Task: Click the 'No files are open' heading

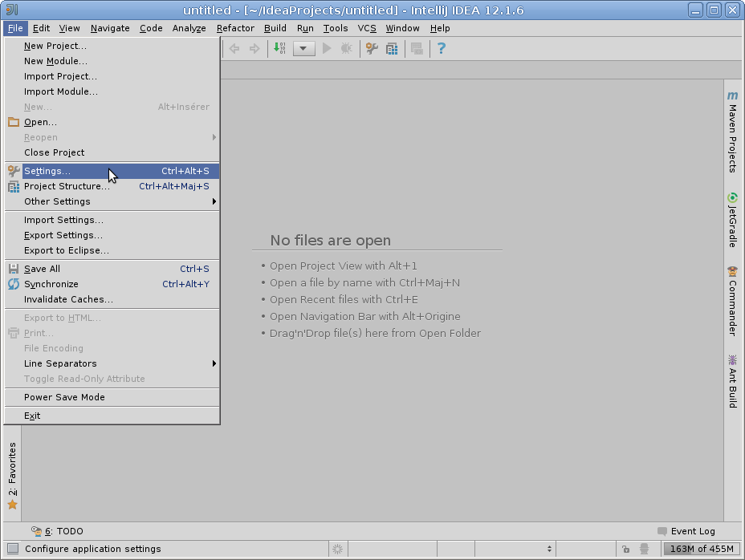Action: click(331, 241)
